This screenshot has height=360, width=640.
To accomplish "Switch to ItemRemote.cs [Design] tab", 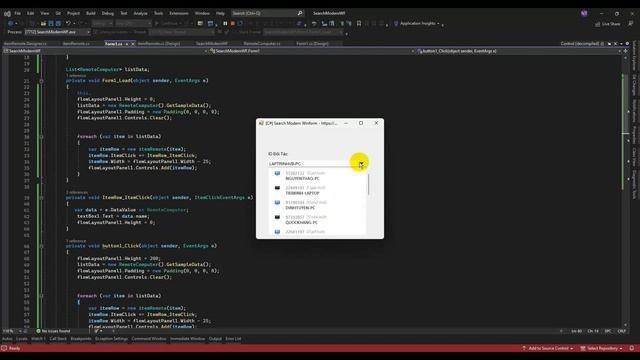I will click(x=159, y=44).
